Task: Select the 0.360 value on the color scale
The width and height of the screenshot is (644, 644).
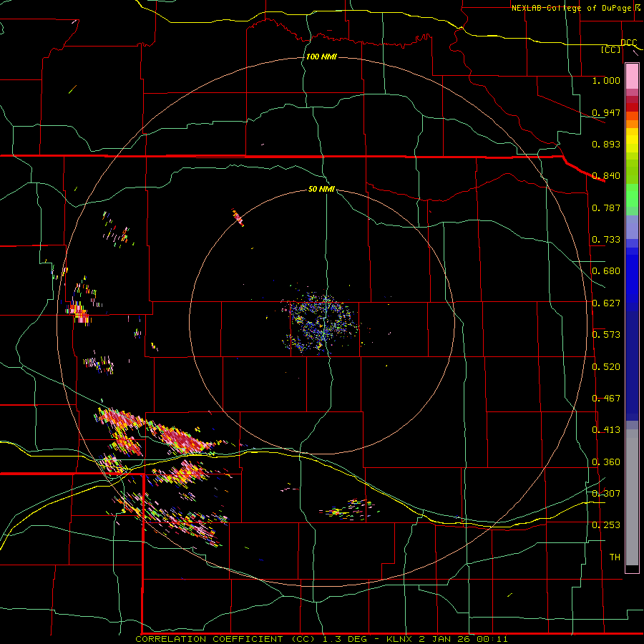Action: click(x=606, y=462)
